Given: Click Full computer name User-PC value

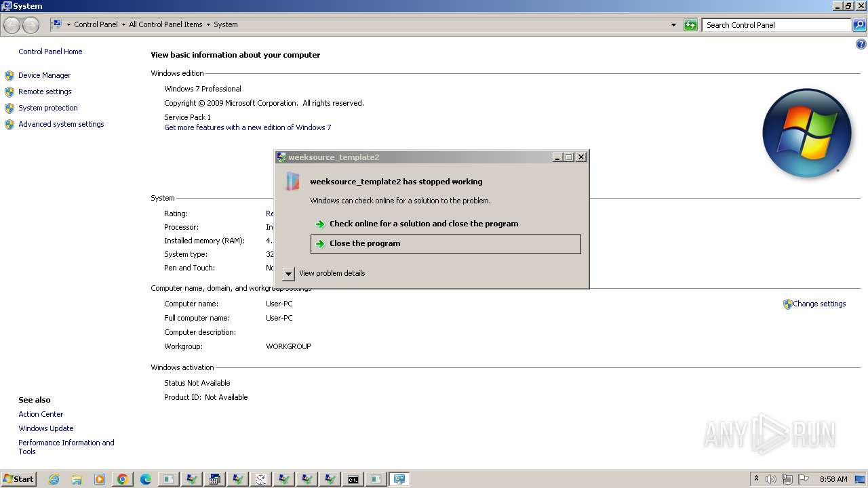Looking at the screenshot, I should tap(279, 318).
